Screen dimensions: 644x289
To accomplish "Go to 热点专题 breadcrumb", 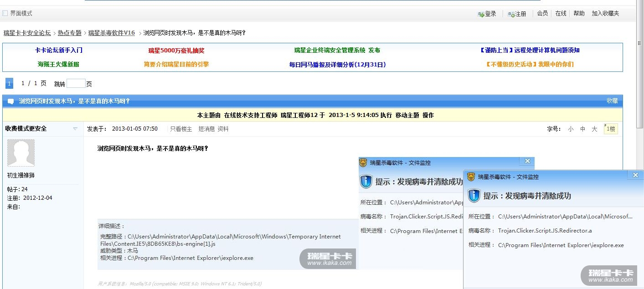I will 70,33.
